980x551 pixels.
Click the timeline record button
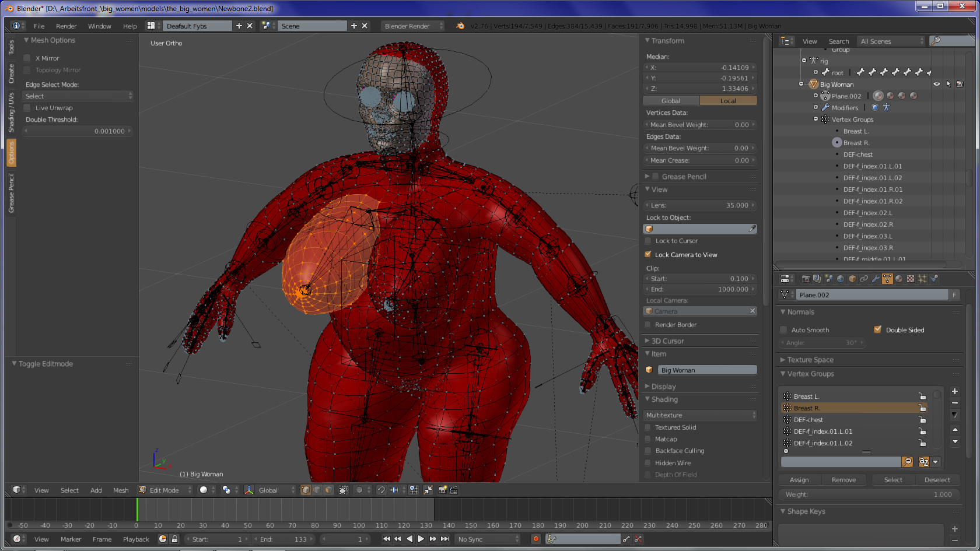[x=535, y=539]
